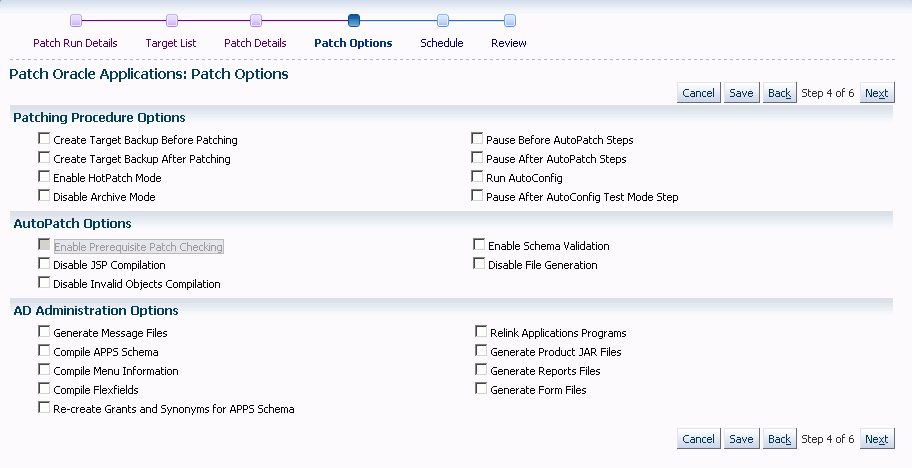
Task: Tick Pause After AutoPatch Steps
Action: click(x=477, y=158)
